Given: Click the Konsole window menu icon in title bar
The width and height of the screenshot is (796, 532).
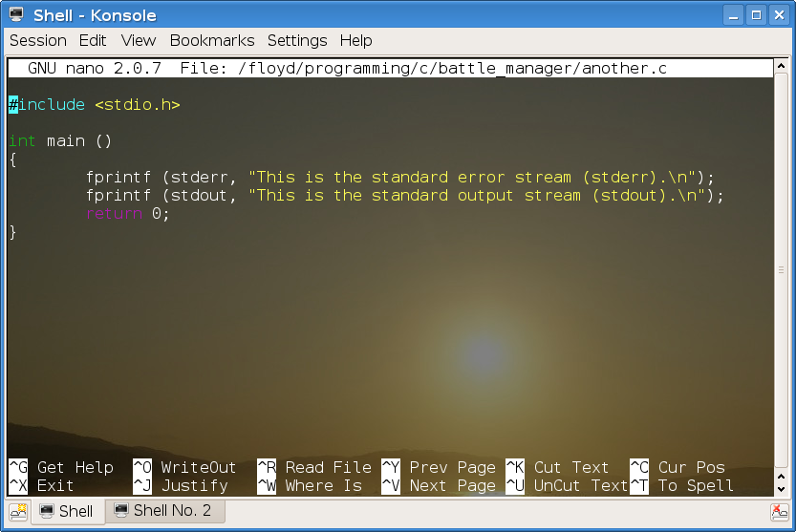Looking at the screenshot, I should (17, 14).
